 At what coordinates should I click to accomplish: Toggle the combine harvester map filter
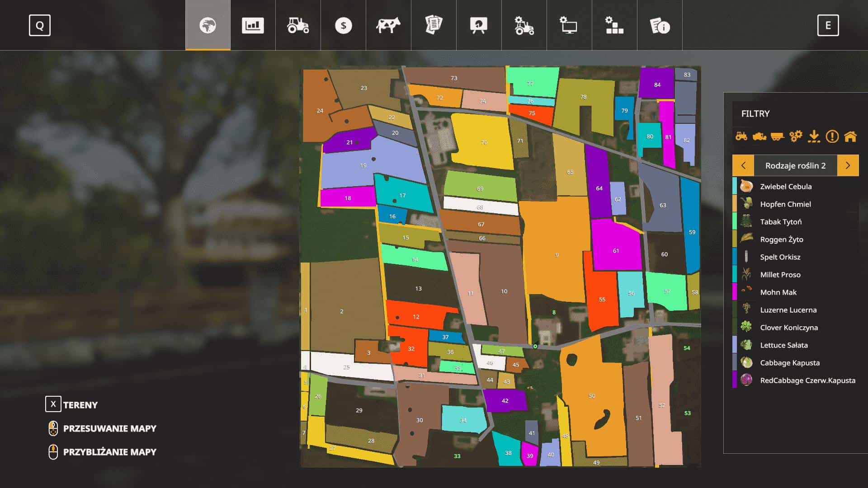759,136
